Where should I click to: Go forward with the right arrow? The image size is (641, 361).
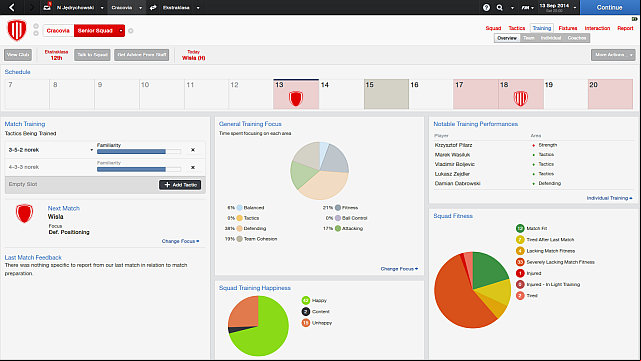(x=31, y=7)
